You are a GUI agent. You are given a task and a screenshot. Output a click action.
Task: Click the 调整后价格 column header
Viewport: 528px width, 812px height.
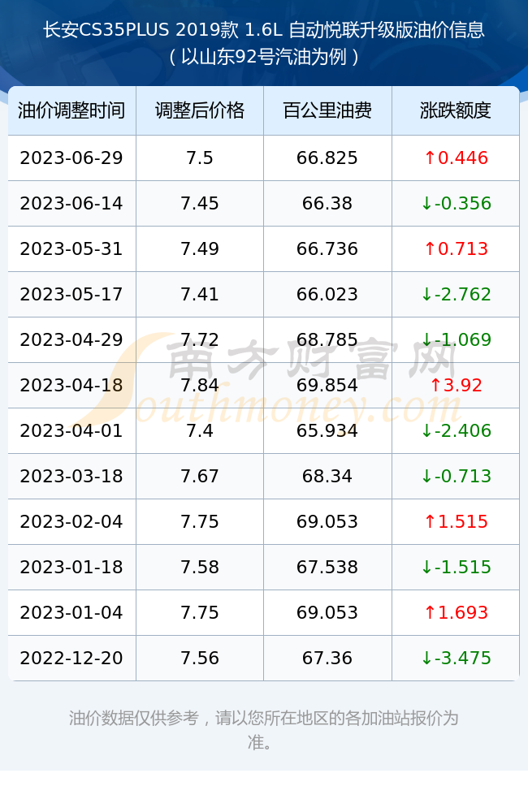tap(200, 110)
